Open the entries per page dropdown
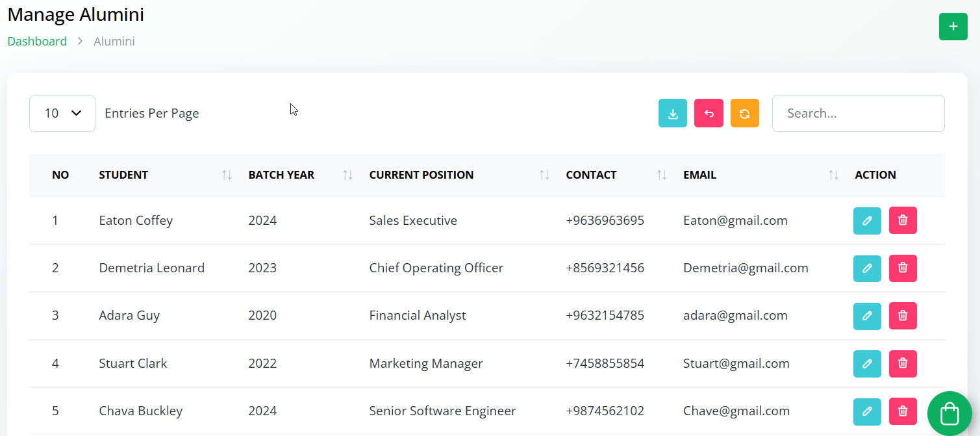 [x=62, y=113]
